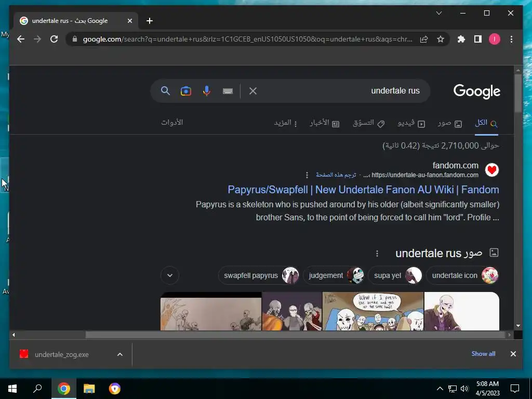Open the المزيد (More) menu
Image resolution: width=532 pixels, height=399 pixels.
286,123
